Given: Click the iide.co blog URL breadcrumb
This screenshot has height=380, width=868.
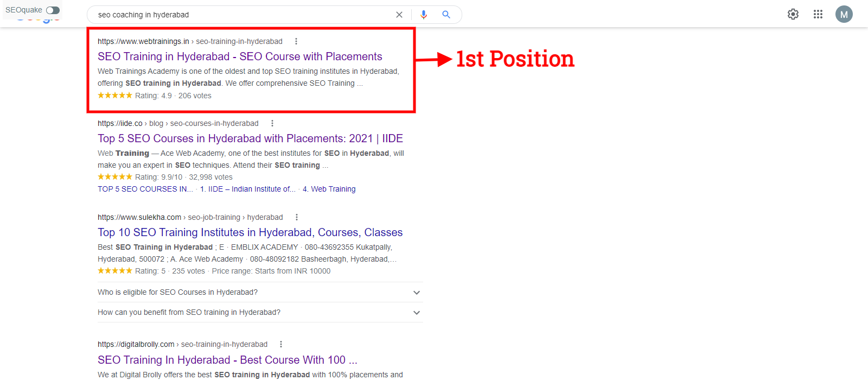Looking at the screenshot, I should click(x=178, y=123).
